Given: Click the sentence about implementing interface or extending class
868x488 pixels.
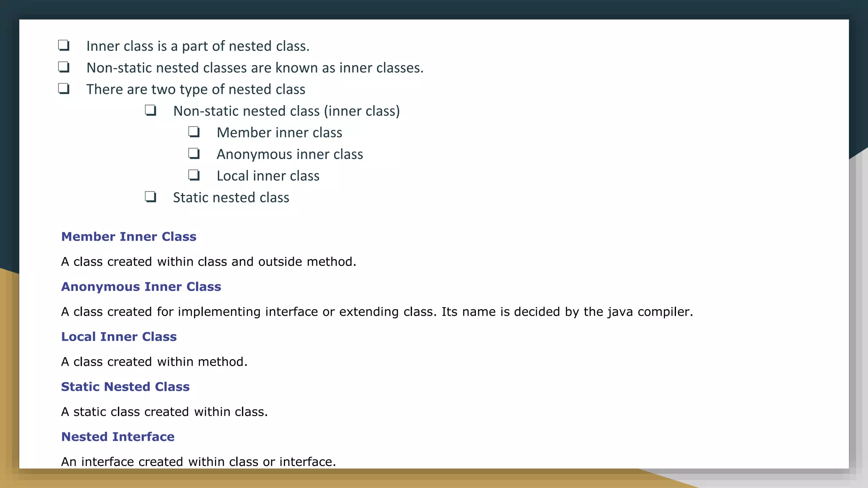Looking at the screenshot, I should pos(377,312).
